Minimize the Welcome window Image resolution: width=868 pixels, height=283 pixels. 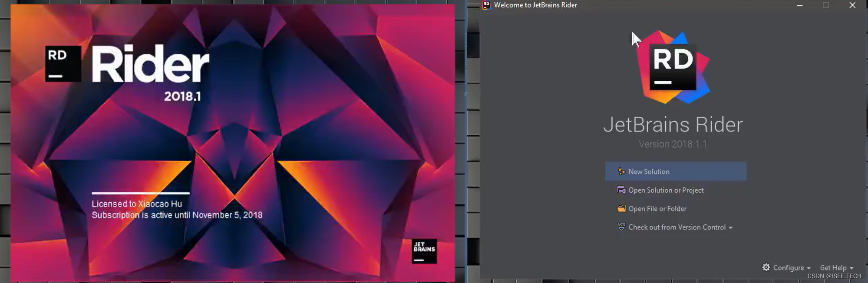[800, 5]
